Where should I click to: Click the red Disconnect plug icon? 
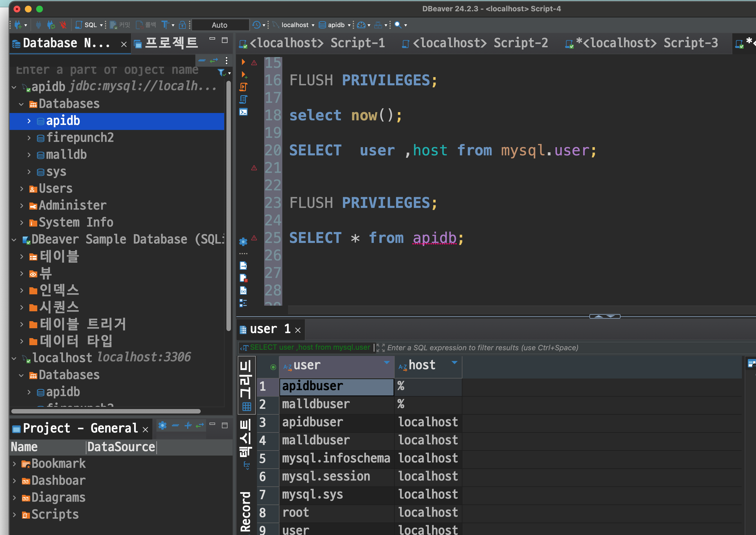click(x=63, y=25)
